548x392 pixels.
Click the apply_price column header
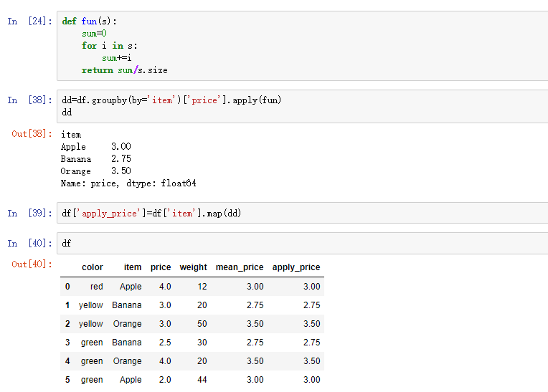[x=296, y=267]
